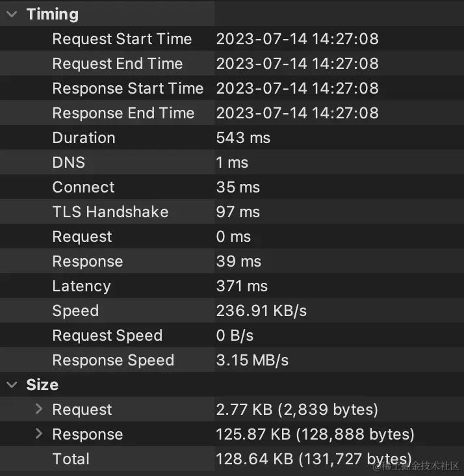Click the Request Speed row
Viewport: 464px width, 476px height.
pos(232,335)
